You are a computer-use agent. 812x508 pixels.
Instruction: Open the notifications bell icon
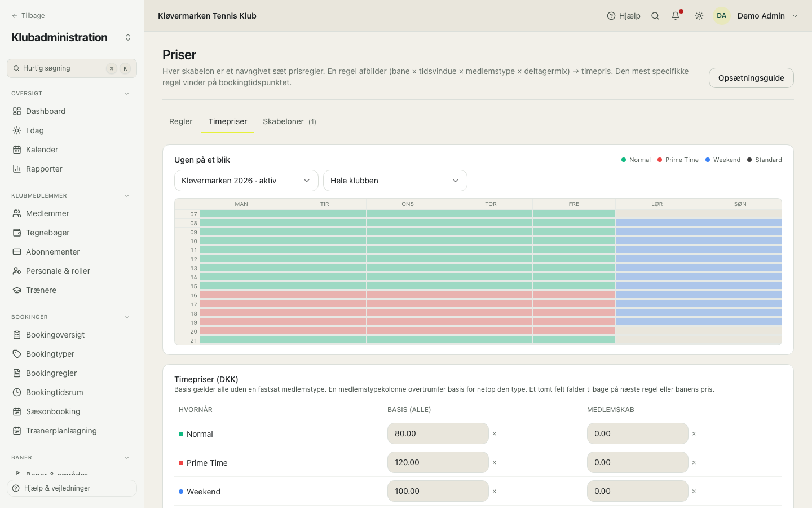[676, 16]
